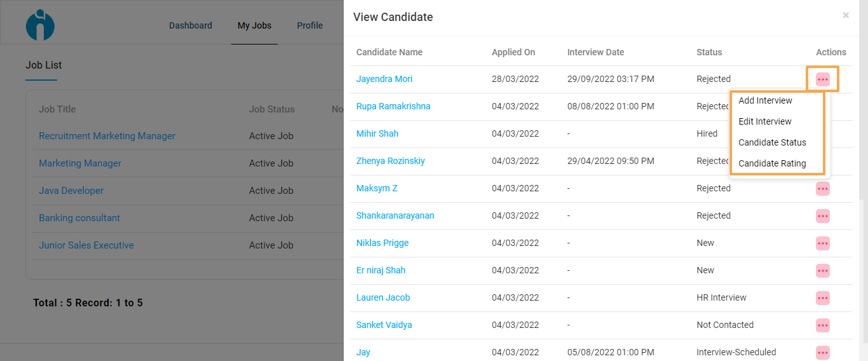Open actions menu for Shankaranarayanan
The height and width of the screenshot is (361, 868).
pos(823,216)
